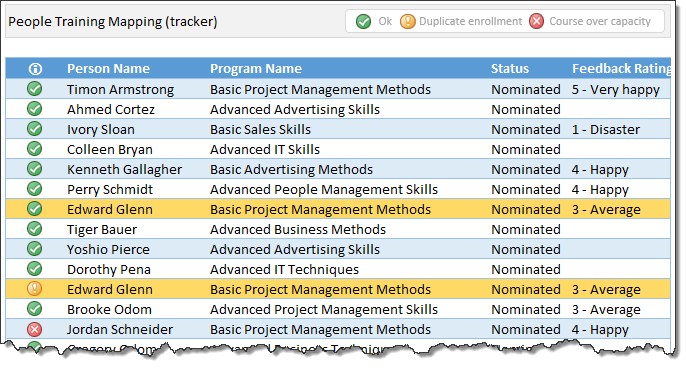Click green check beside Perry Schmidt
Viewport: 686px width, 368px height.
tap(35, 189)
